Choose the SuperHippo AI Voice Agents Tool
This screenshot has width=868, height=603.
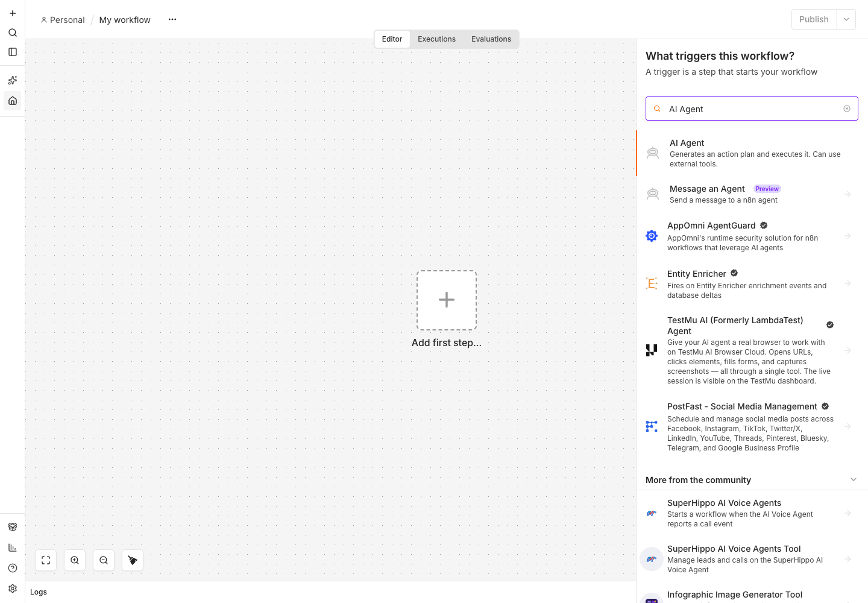pos(752,559)
